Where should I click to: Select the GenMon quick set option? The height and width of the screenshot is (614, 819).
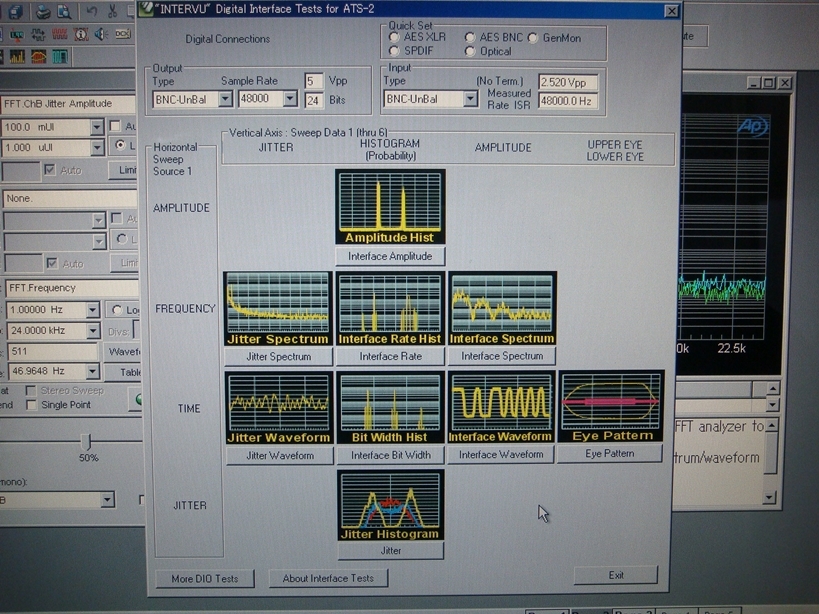coord(533,38)
